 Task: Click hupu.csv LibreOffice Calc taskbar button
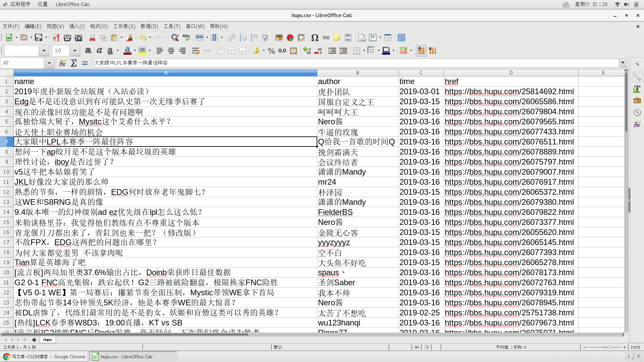[133, 357]
